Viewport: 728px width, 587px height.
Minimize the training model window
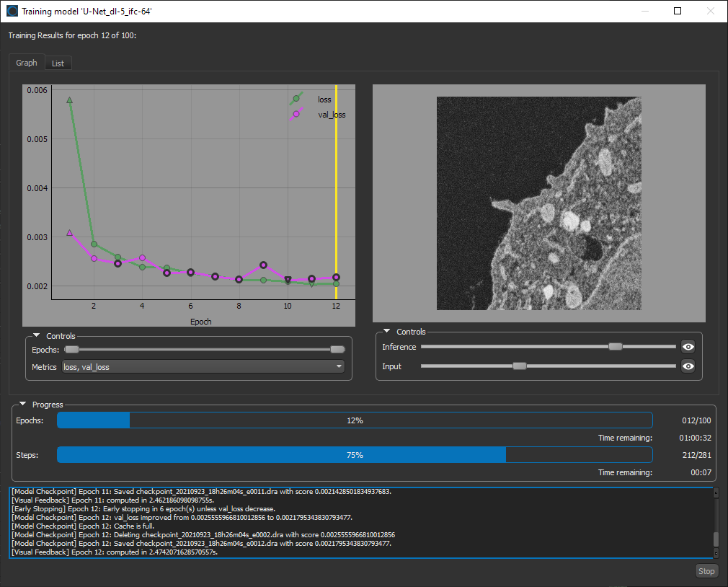pyautogui.click(x=644, y=11)
